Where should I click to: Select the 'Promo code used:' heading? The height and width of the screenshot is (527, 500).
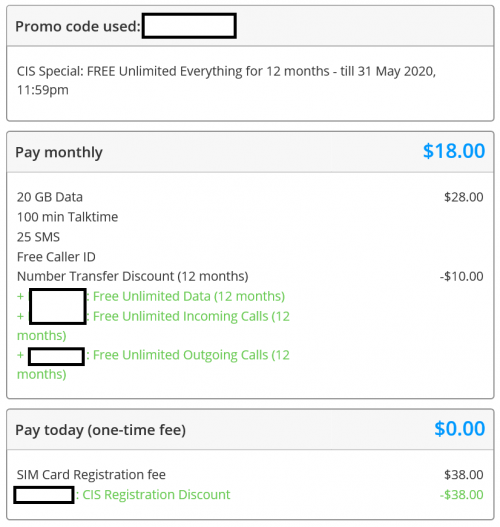click(x=78, y=27)
